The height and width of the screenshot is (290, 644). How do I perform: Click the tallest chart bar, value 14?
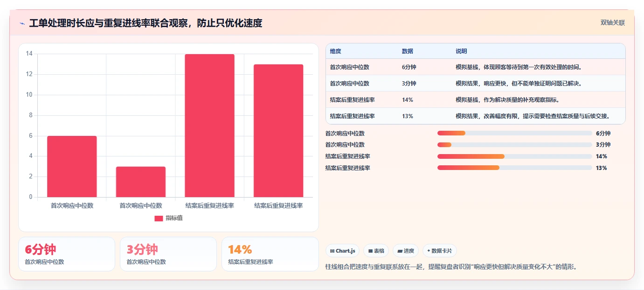209,126
